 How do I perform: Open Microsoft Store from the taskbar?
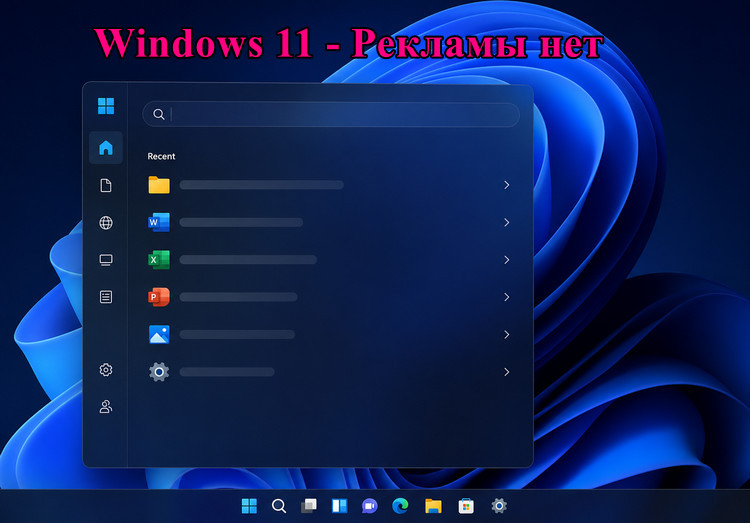pos(466,506)
